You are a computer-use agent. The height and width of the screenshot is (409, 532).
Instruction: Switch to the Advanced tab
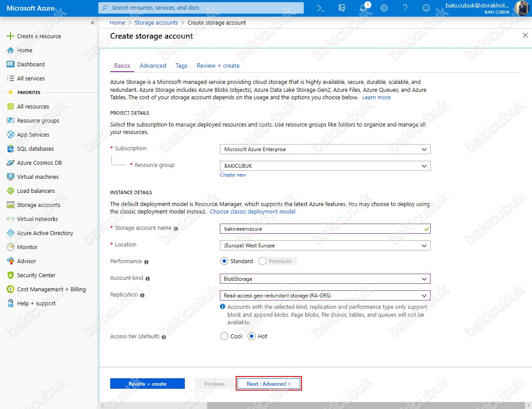tap(153, 65)
